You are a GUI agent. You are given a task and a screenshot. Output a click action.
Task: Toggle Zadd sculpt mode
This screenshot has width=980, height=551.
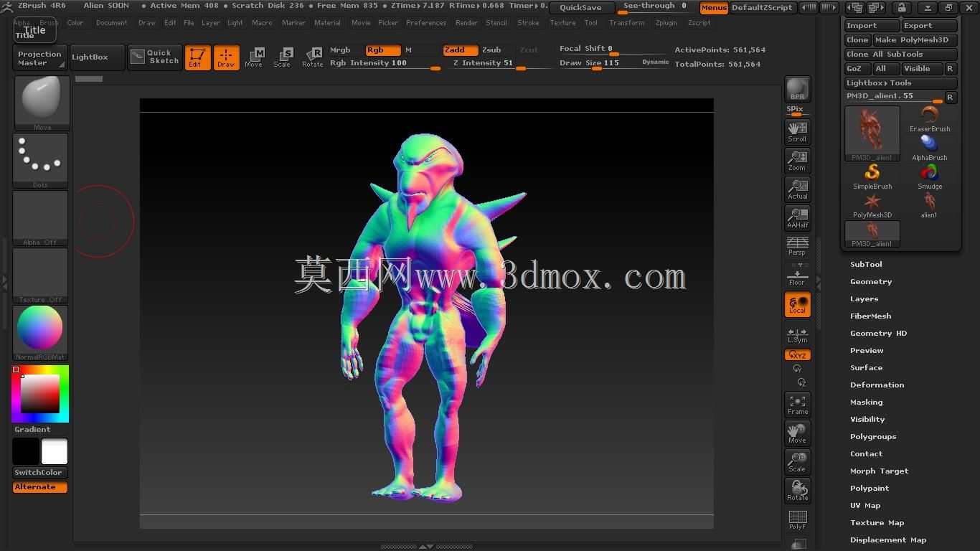pyautogui.click(x=461, y=50)
